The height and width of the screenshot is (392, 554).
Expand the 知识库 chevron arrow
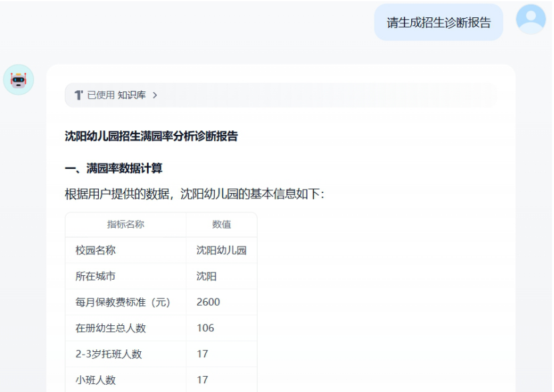155,95
